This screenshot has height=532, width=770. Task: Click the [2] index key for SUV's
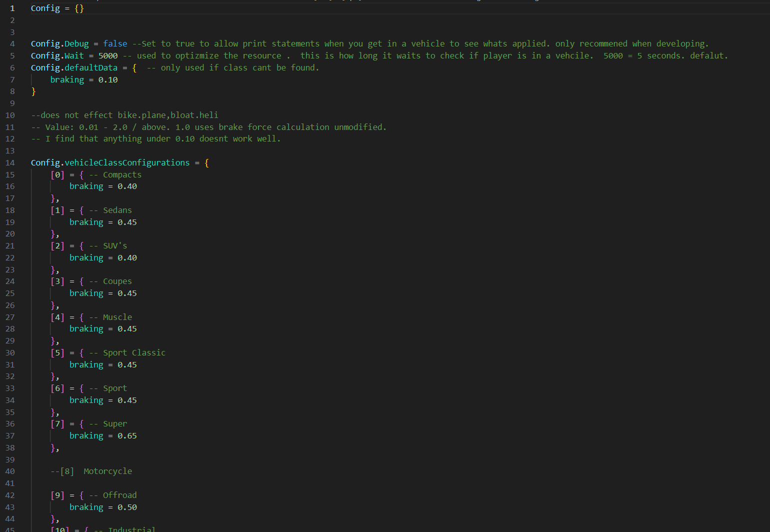[57, 246]
